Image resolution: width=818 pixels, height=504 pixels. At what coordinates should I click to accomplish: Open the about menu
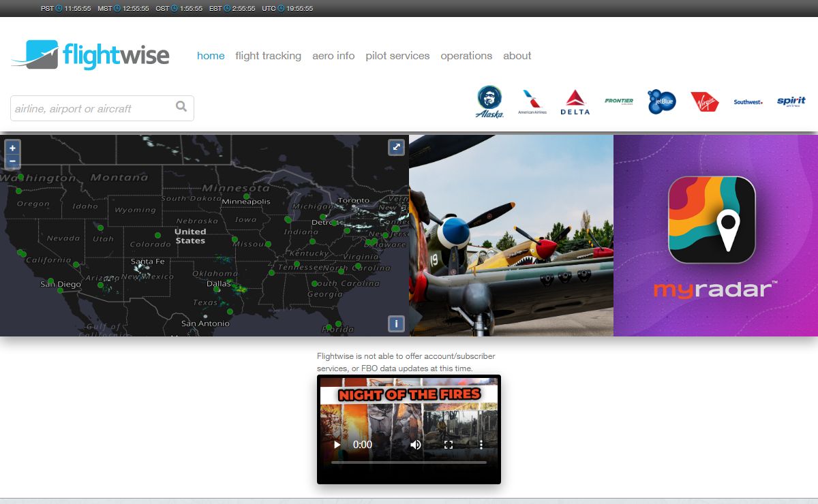point(517,56)
